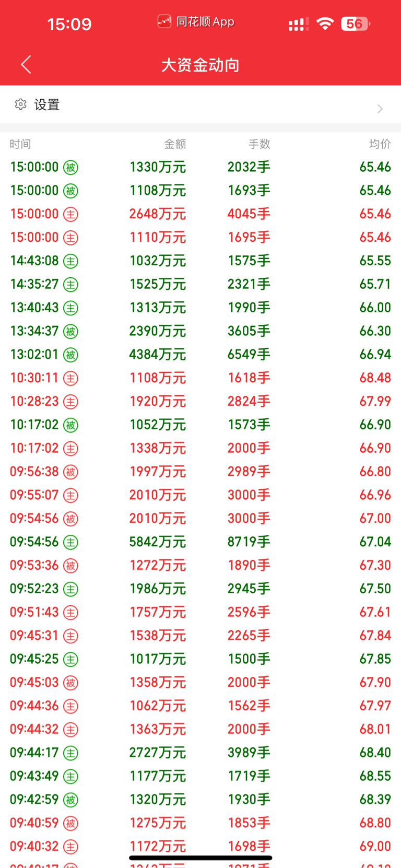Tap the green 被 badge at 13:34:37
This screenshot has height=868, width=401.
[x=70, y=332]
